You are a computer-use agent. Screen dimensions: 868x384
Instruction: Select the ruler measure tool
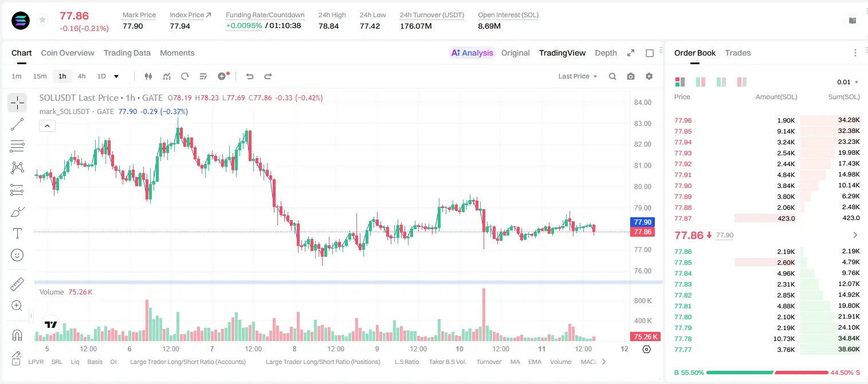pos(17,284)
